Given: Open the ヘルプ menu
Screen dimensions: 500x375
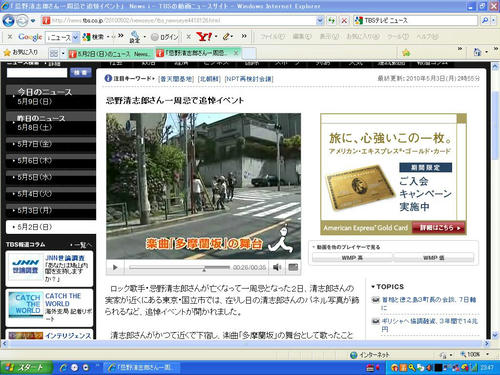Looking at the screenshot, I should 427,37.
